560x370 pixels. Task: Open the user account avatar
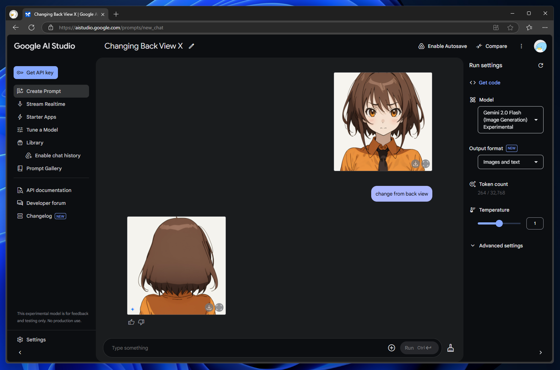click(x=540, y=46)
